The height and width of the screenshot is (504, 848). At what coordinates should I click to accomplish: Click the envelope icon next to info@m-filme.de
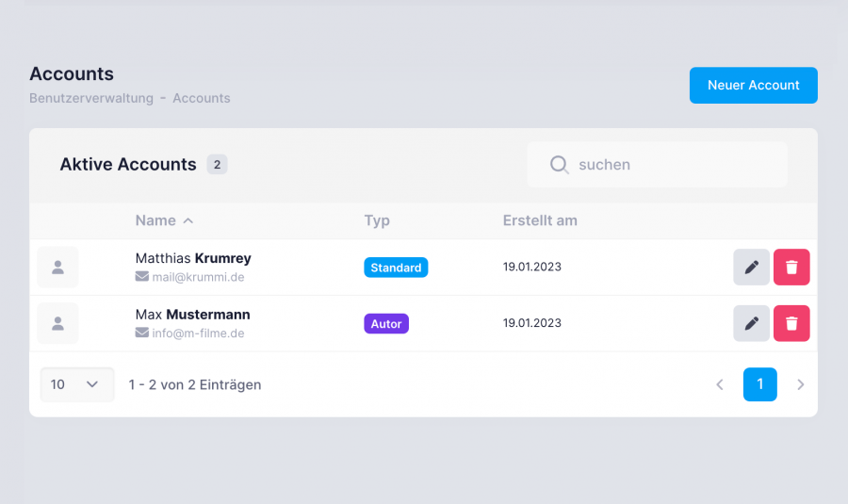tap(141, 333)
